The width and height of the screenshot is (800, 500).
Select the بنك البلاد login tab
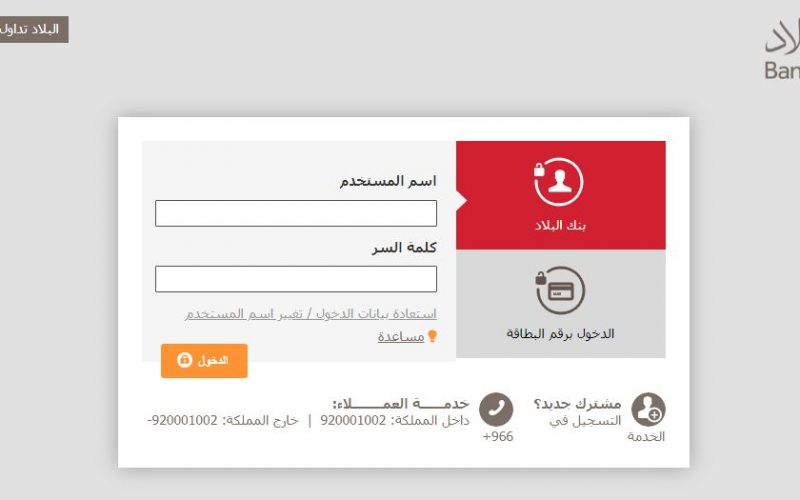point(561,195)
